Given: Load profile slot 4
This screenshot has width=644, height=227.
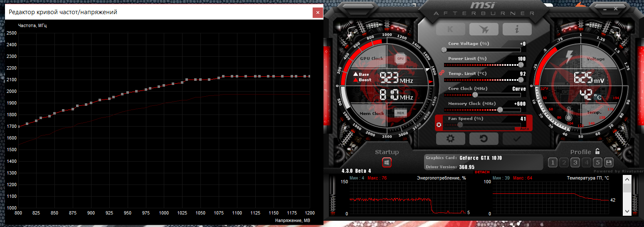Looking at the screenshot, I should point(586,162).
